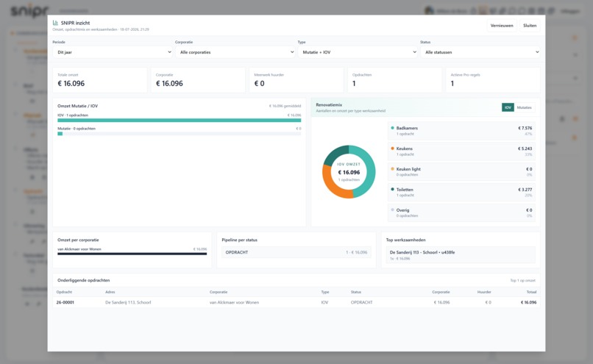Viewport: 593px width, 364px height.
Task: Click the Vernieuwen button
Action: click(502, 26)
